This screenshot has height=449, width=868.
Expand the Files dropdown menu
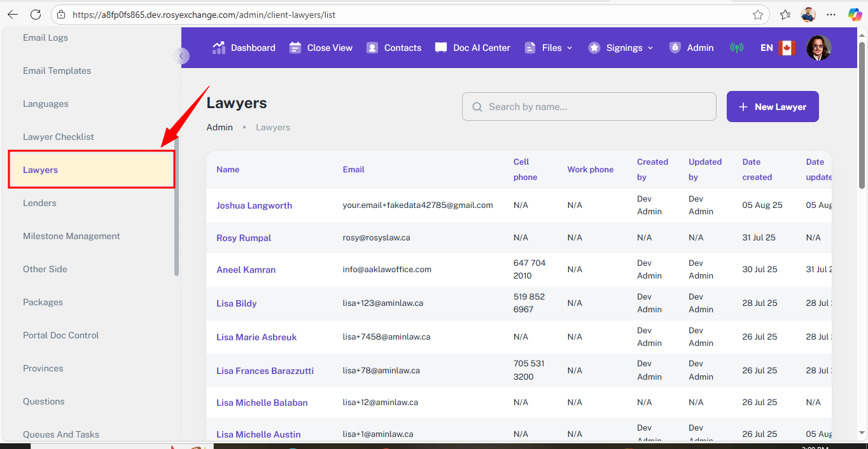[551, 48]
